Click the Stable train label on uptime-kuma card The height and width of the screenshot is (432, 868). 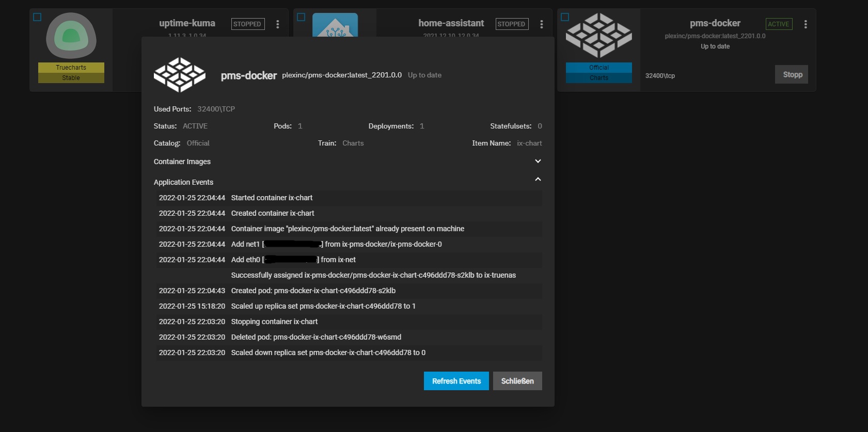pos(71,78)
